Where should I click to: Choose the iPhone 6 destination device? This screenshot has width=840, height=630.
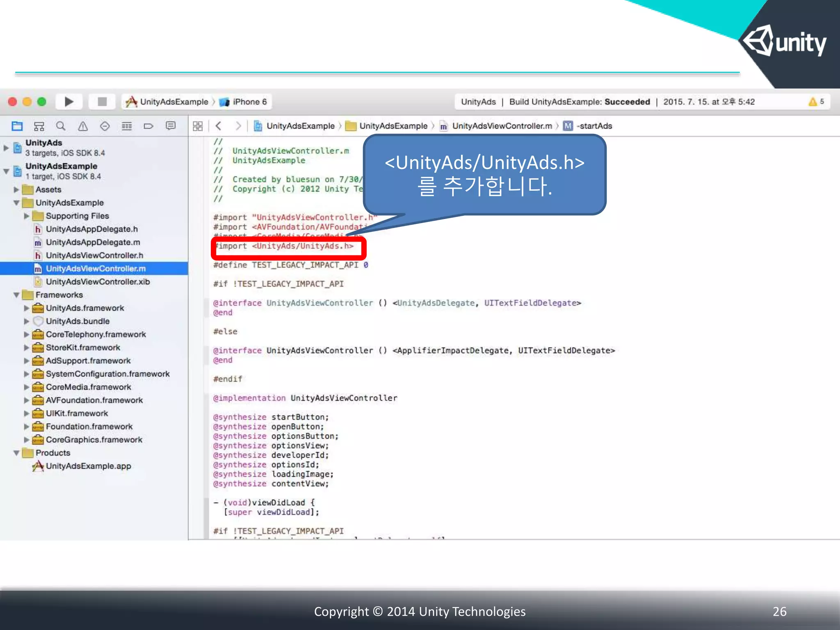[x=243, y=102]
